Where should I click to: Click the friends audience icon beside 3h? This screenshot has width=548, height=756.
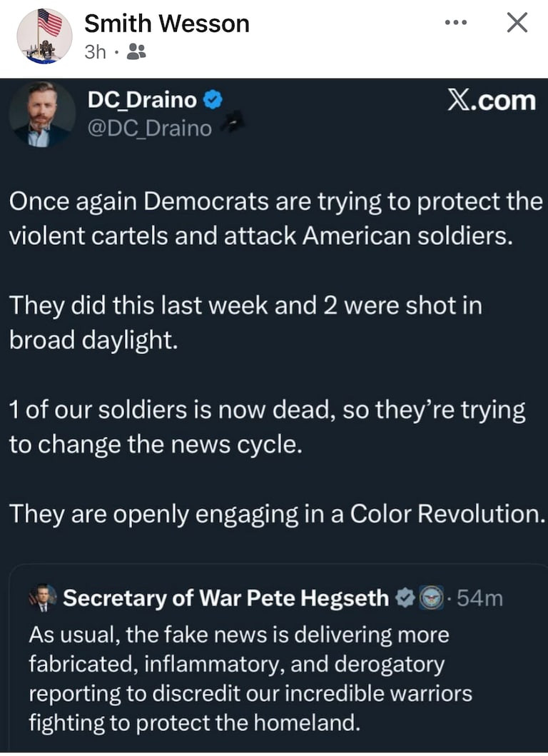pyautogui.click(x=136, y=51)
